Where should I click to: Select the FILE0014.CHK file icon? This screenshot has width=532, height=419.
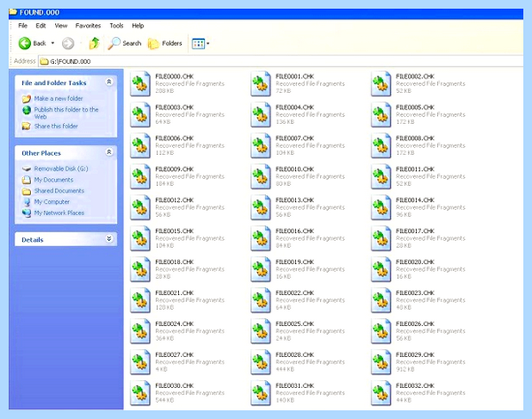tap(381, 207)
